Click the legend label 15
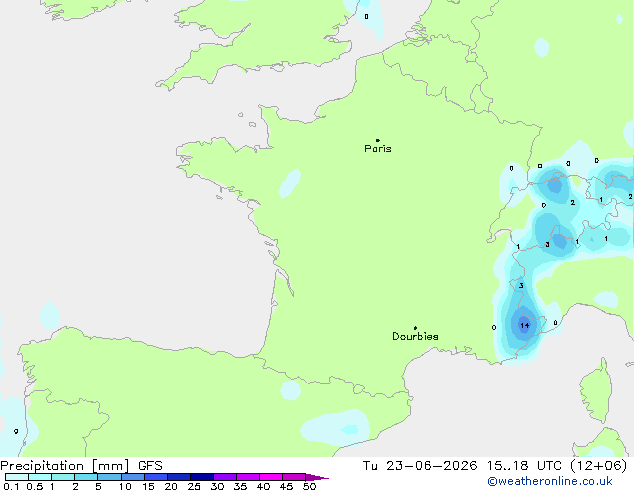Image resolution: width=634 pixels, height=490 pixels. click(x=148, y=486)
